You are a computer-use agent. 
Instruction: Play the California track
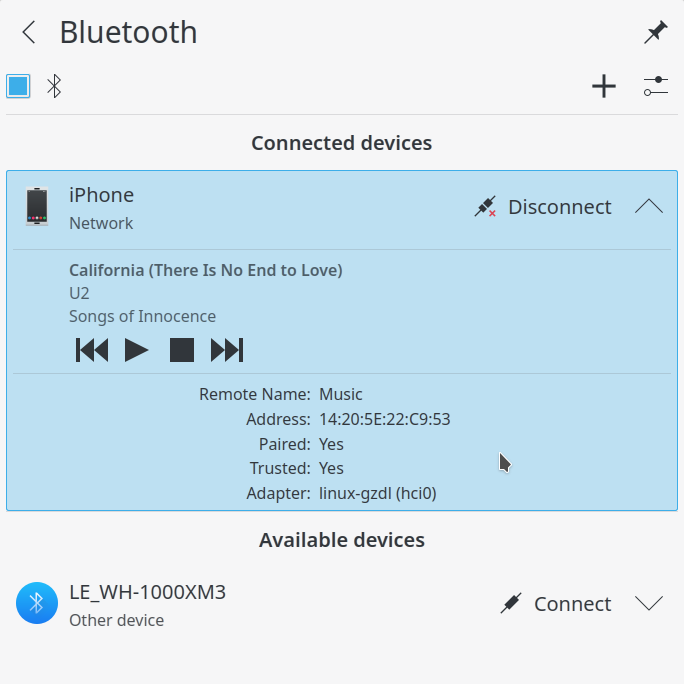137,350
